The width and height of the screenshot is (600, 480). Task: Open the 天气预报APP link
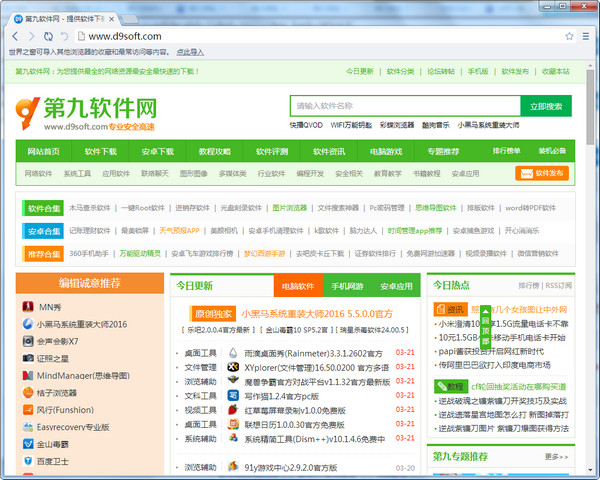pos(179,230)
